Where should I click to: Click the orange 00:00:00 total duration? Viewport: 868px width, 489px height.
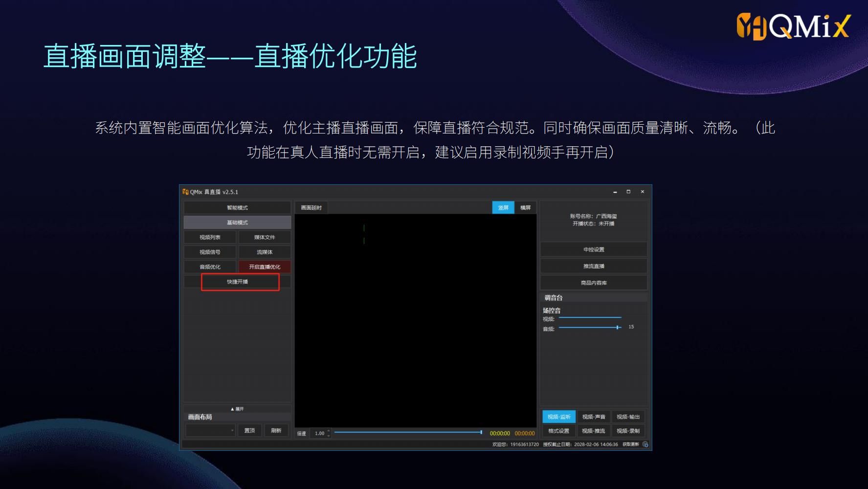point(525,433)
